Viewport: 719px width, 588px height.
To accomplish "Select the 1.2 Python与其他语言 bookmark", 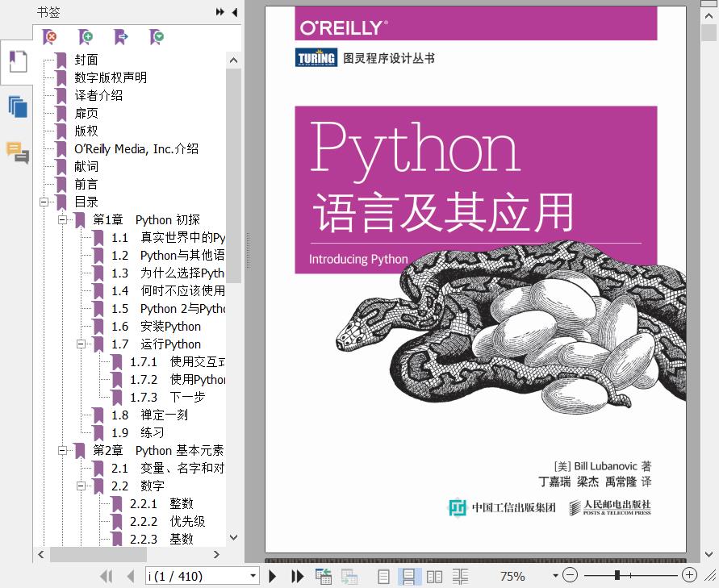I will [168, 255].
